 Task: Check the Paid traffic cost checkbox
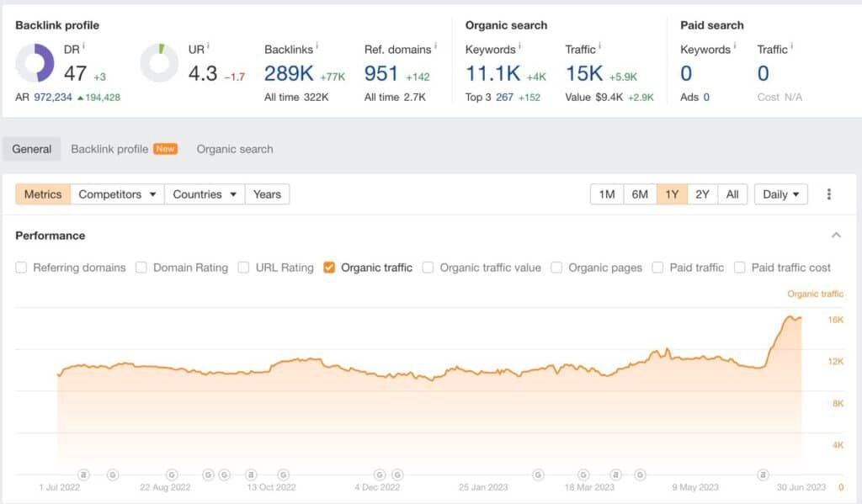tap(740, 268)
